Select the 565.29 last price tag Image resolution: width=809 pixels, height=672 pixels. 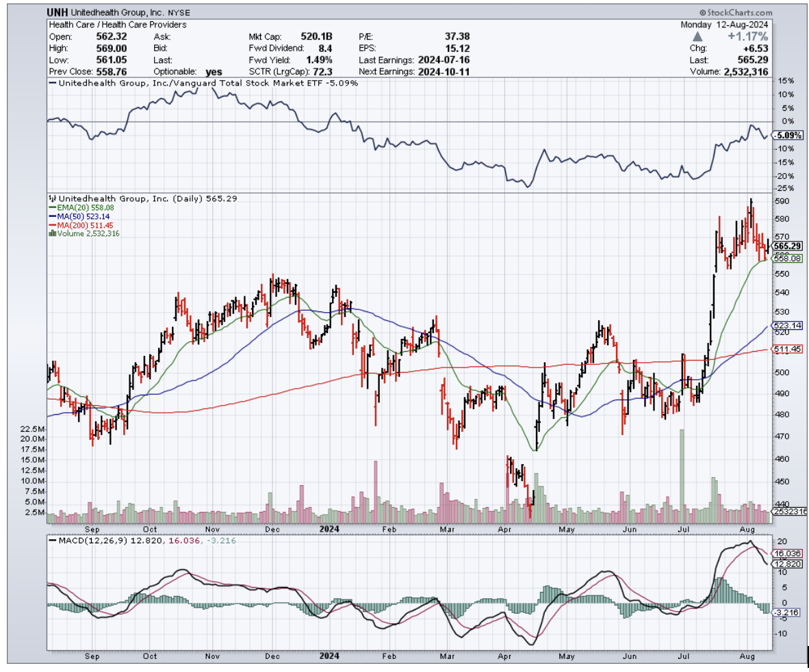click(x=787, y=246)
